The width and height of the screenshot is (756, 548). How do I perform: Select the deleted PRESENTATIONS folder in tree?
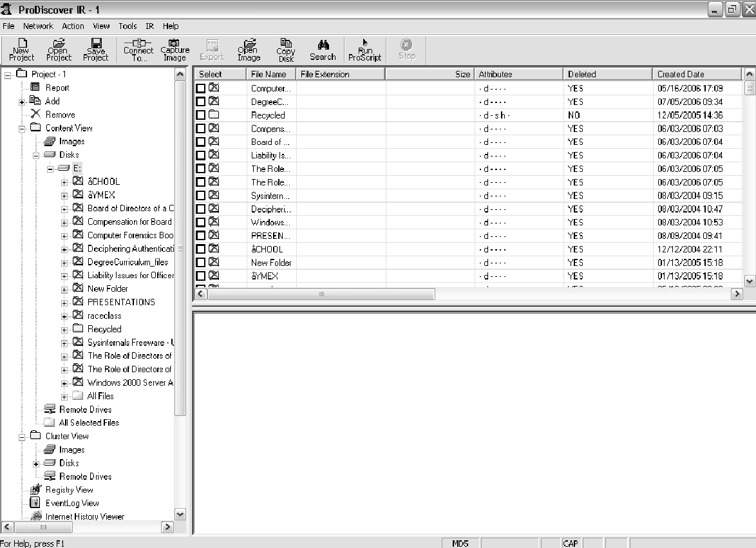coord(121,302)
